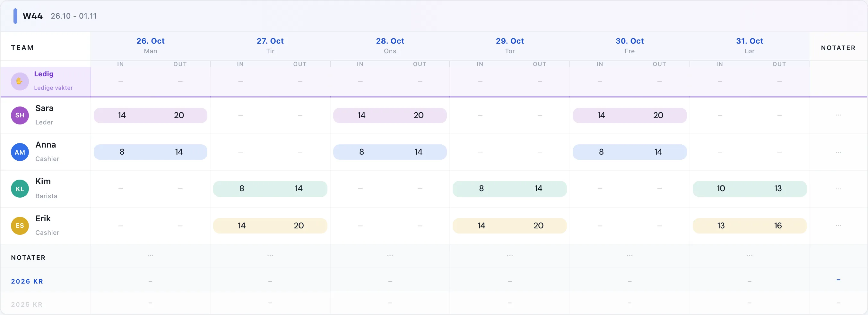868x315 pixels.
Task: Click Sara's purple SH avatar
Action: point(20,115)
